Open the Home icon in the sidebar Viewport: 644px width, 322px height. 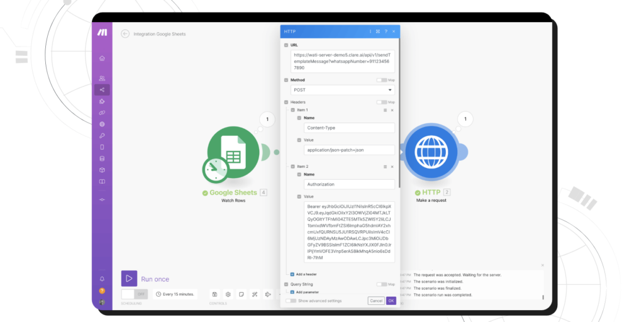(102, 58)
